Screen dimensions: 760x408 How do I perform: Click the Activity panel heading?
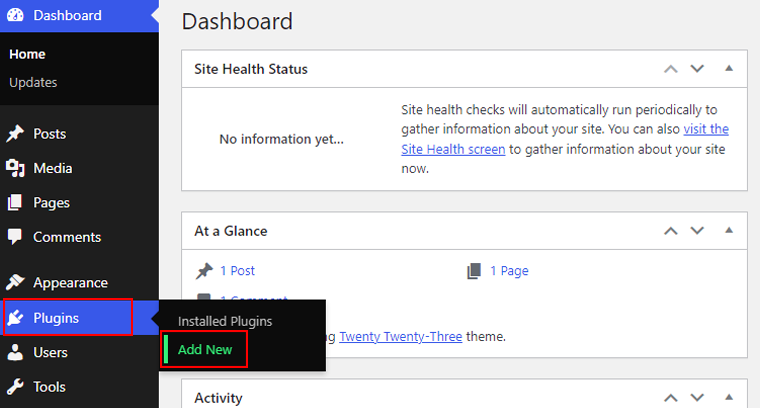tap(218, 398)
